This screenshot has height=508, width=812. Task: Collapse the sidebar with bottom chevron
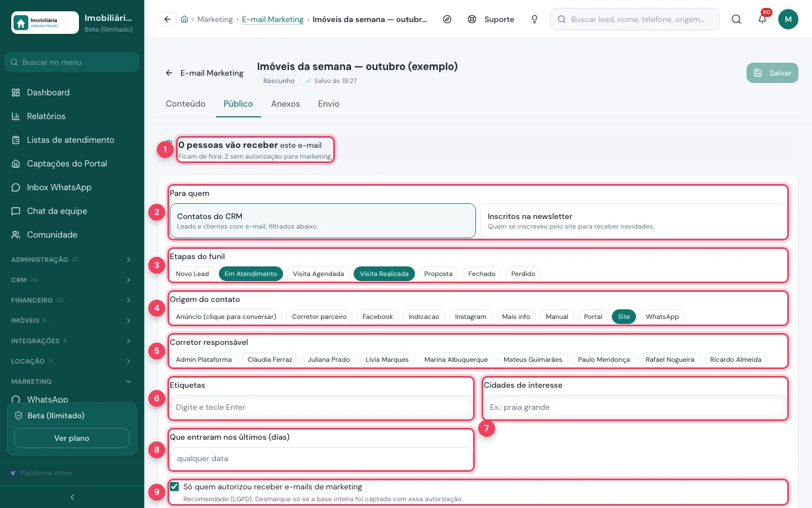tap(72, 497)
